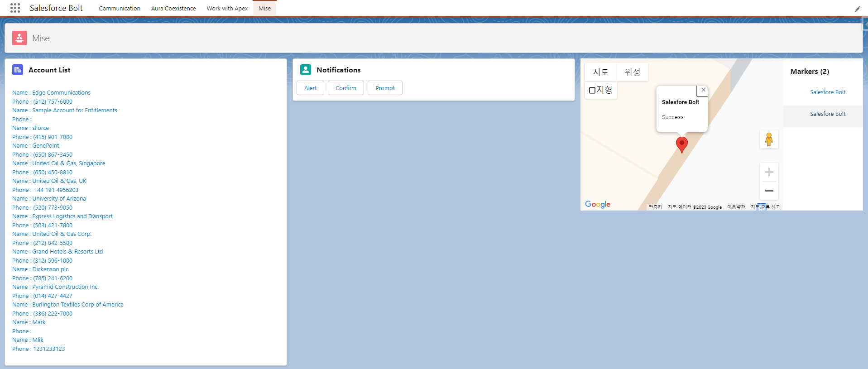Image resolution: width=868 pixels, height=369 pixels.
Task: Click Name : Grand Hotels & Resorts Ltd
Action: point(58,252)
